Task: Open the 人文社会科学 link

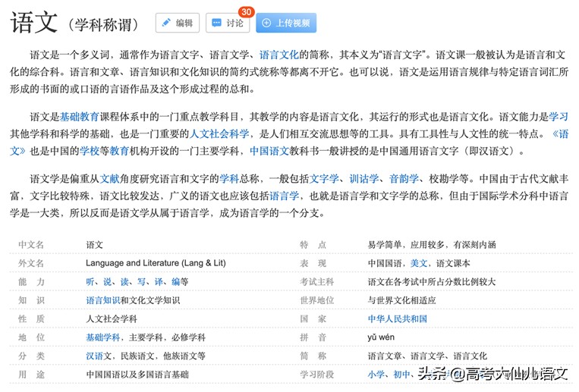Action: click(219, 133)
